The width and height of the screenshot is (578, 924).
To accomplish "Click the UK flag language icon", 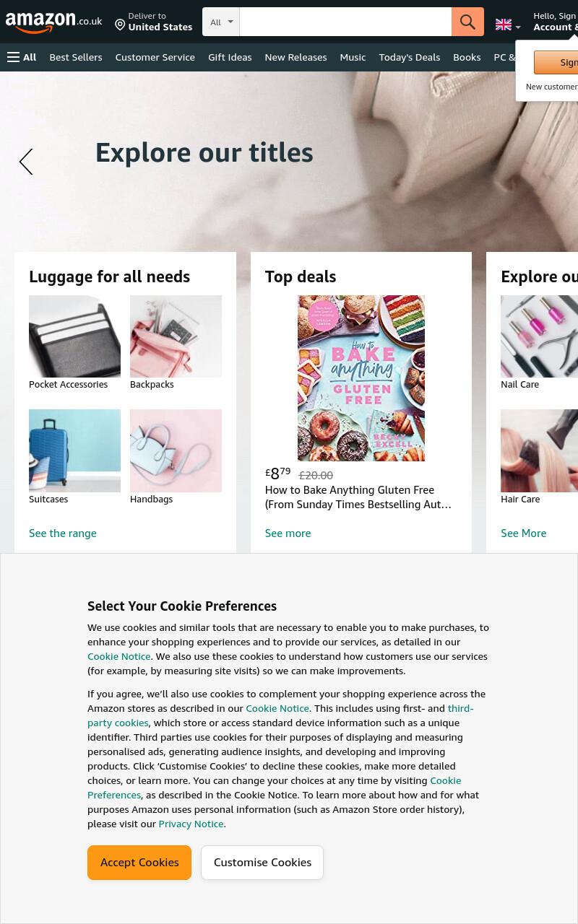I will coord(504,25).
